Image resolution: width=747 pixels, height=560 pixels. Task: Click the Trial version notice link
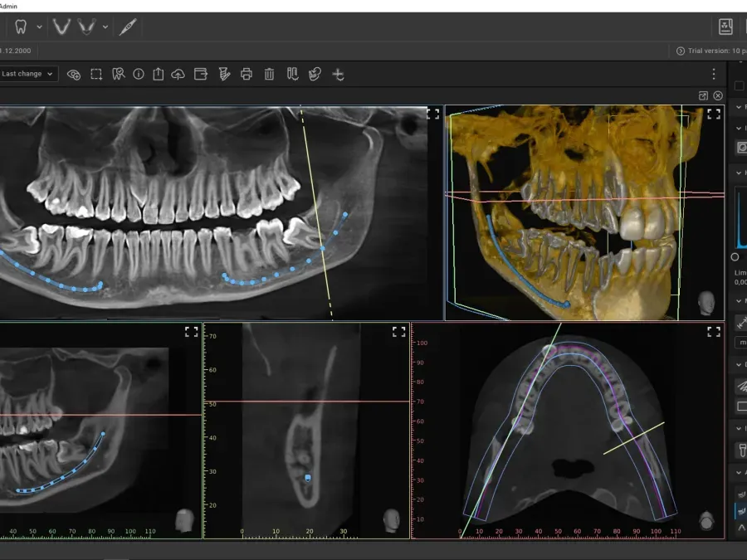(x=711, y=51)
